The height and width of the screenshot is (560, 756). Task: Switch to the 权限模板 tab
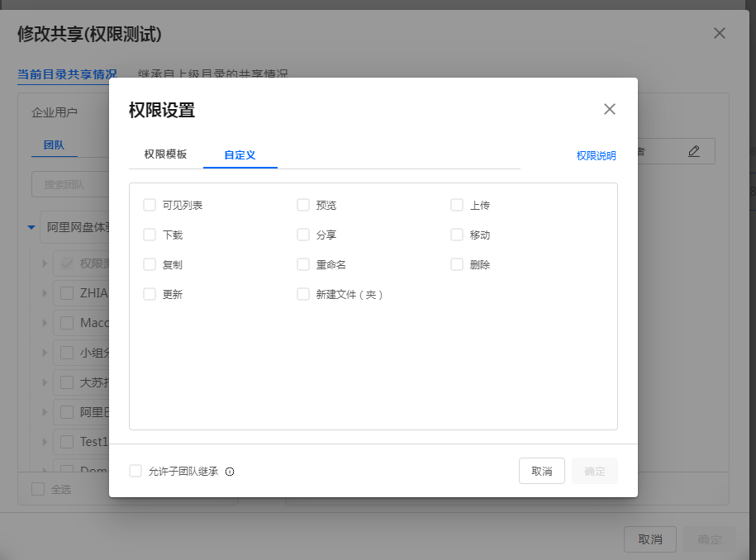[165, 154]
